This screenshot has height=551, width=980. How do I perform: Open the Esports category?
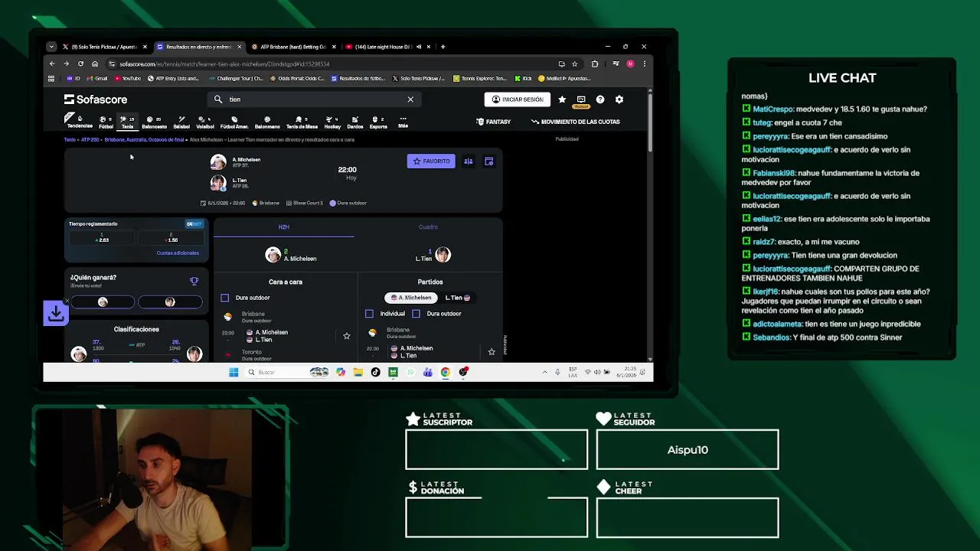click(x=378, y=122)
